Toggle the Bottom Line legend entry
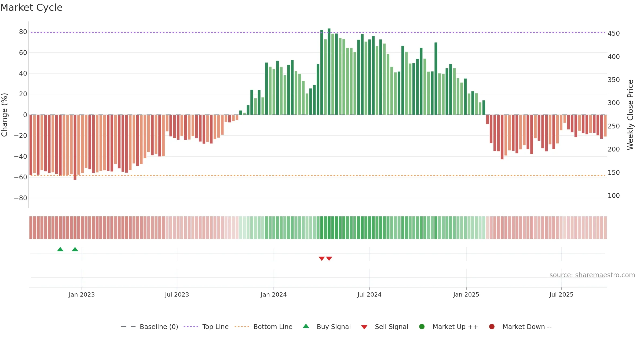This screenshot has width=644, height=362. click(x=264, y=327)
